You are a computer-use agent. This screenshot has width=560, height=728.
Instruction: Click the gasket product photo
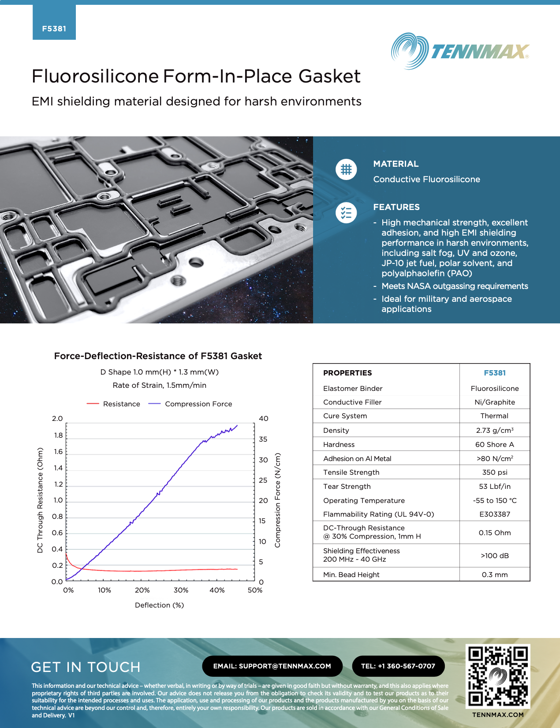(x=157, y=230)
